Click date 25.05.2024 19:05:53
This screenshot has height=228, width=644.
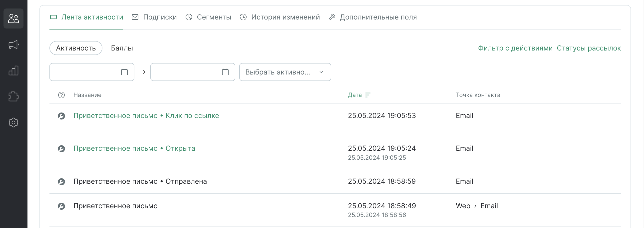click(382, 116)
